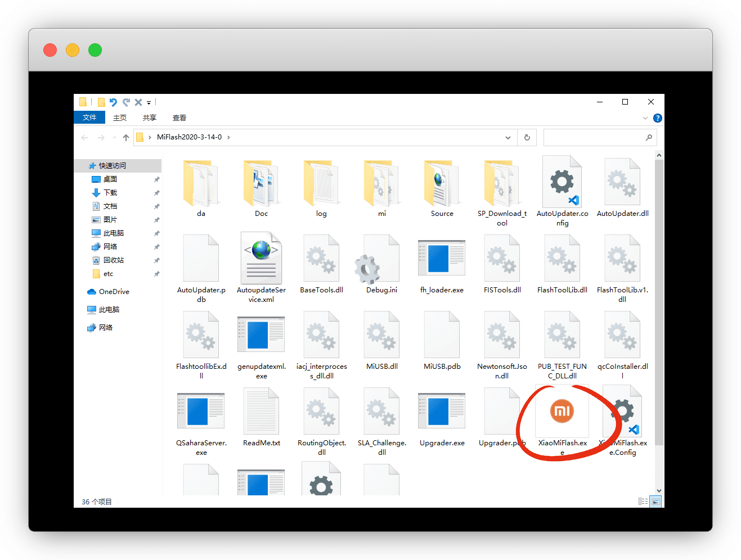The height and width of the screenshot is (560, 741).
Task: Click the refresh button beside address bar
Action: click(527, 138)
